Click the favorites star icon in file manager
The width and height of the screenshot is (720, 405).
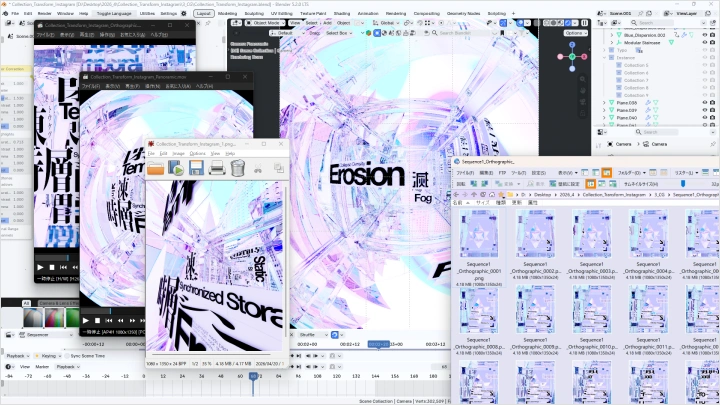(x=501, y=195)
